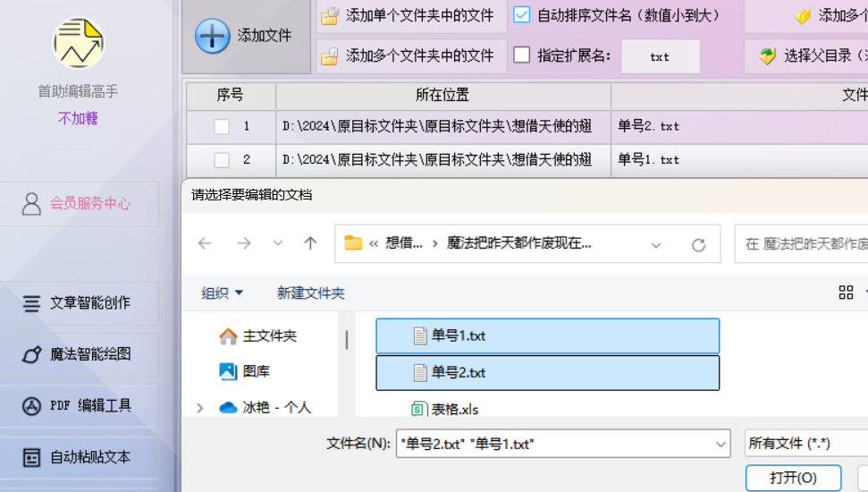Image resolution: width=868 pixels, height=492 pixels.
Task: Open 文章智能创作 in the sidebar
Action: [80, 303]
